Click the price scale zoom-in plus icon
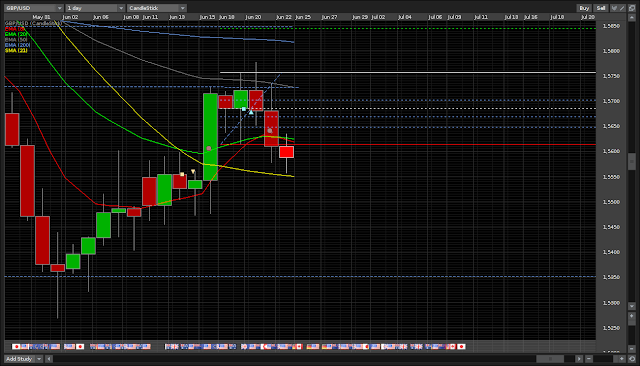640x366 pixels. click(x=632, y=316)
